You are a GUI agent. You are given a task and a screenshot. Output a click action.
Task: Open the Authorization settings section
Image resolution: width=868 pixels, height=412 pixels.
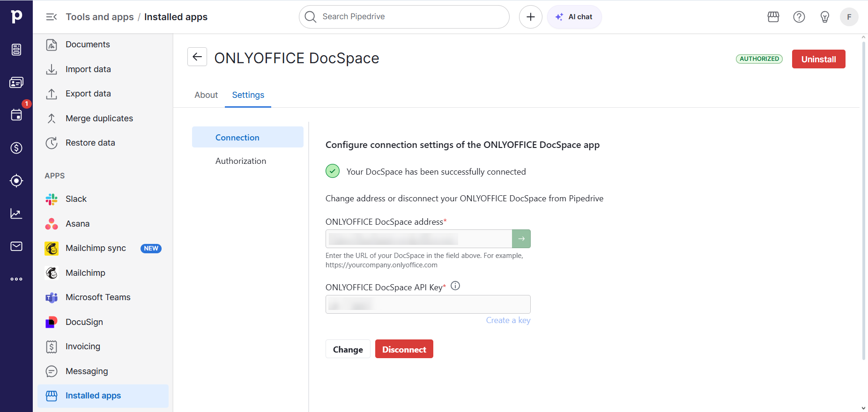click(x=248, y=161)
